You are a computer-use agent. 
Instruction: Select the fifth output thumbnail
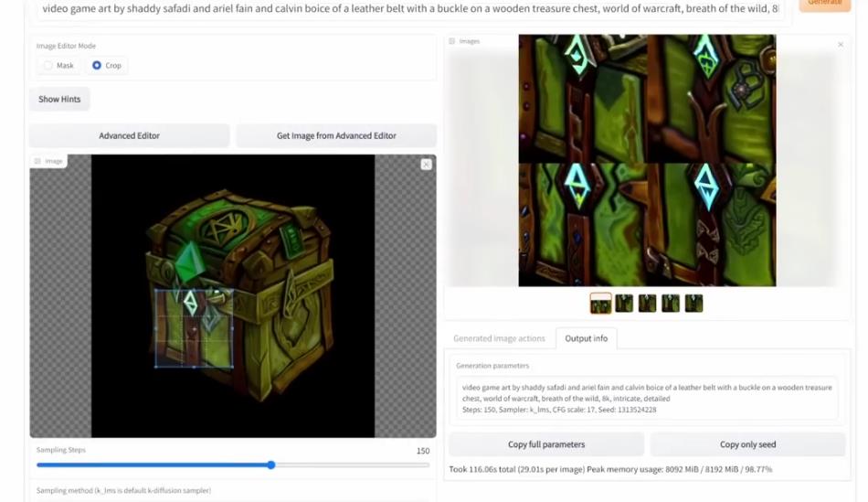click(x=693, y=304)
